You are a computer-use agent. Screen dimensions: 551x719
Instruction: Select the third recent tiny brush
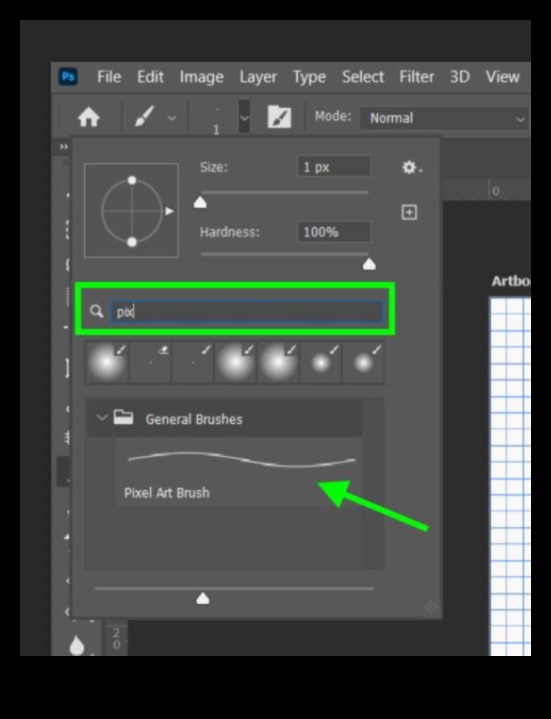pyautogui.click(x=193, y=362)
